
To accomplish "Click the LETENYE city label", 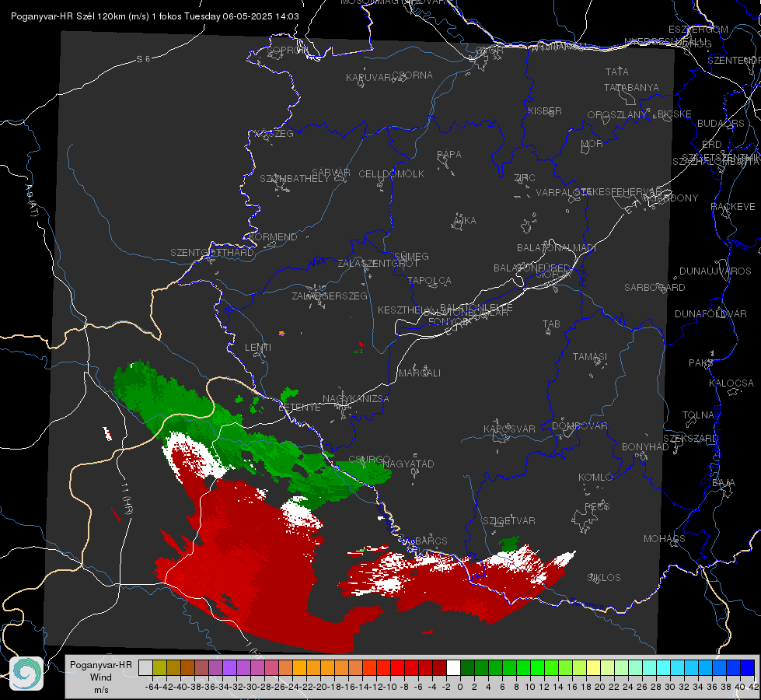I will [x=299, y=408].
